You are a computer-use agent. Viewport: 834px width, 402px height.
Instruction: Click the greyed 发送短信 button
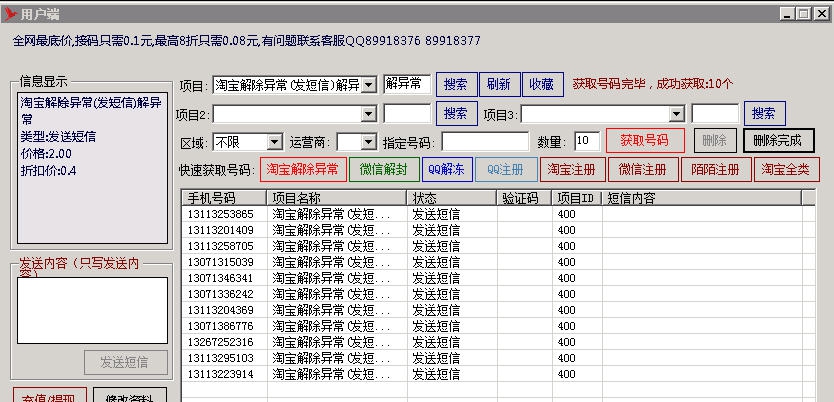coord(126,362)
